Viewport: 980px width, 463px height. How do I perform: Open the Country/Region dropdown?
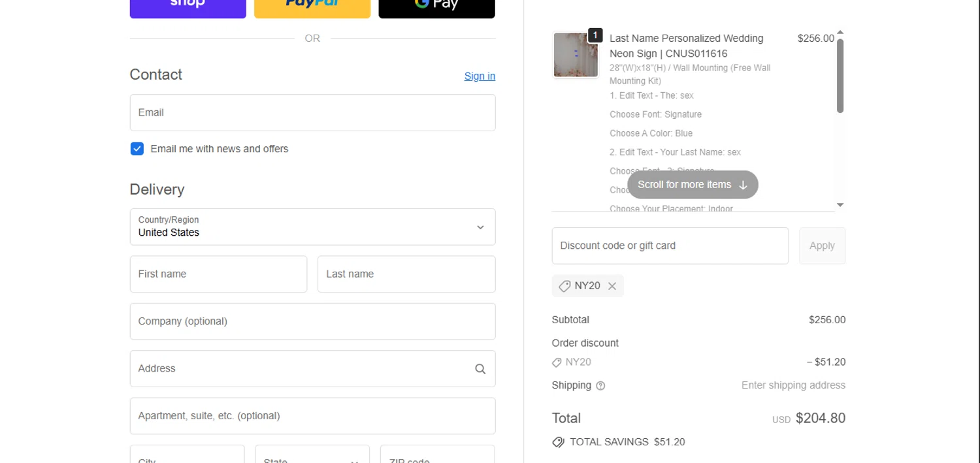pos(312,227)
